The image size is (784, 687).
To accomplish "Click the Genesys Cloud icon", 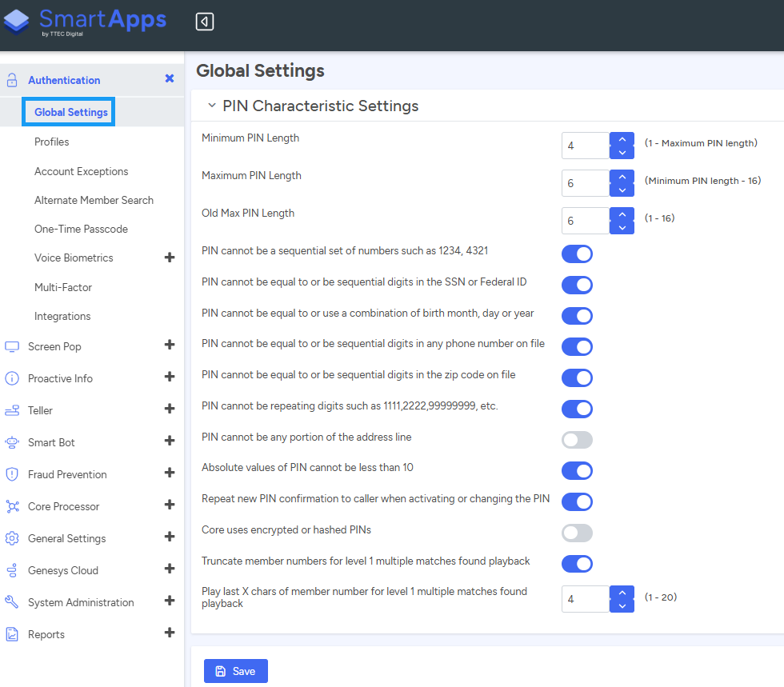I will pyautogui.click(x=12, y=570).
